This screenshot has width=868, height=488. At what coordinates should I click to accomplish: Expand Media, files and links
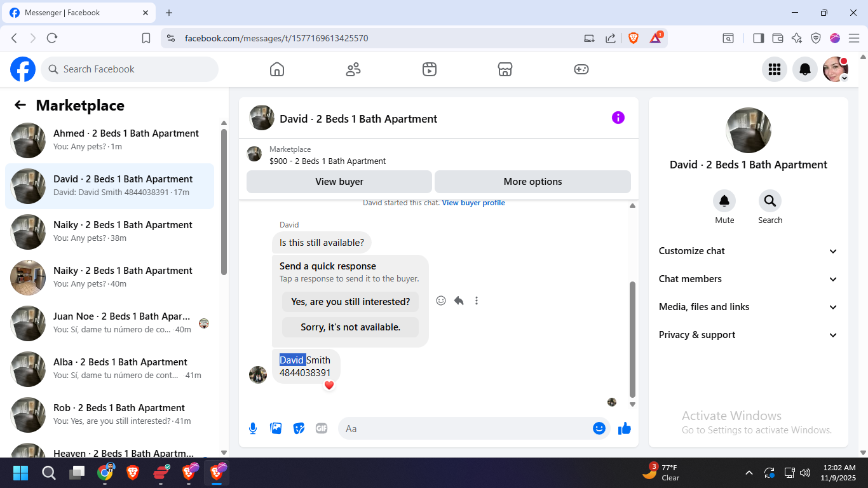pos(749,307)
